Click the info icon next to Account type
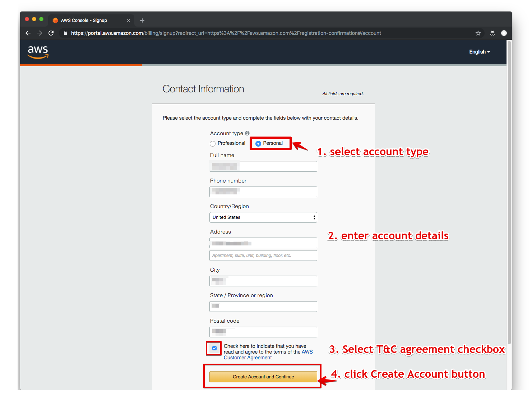This screenshot has width=532, height=419. (x=247, y=133)
